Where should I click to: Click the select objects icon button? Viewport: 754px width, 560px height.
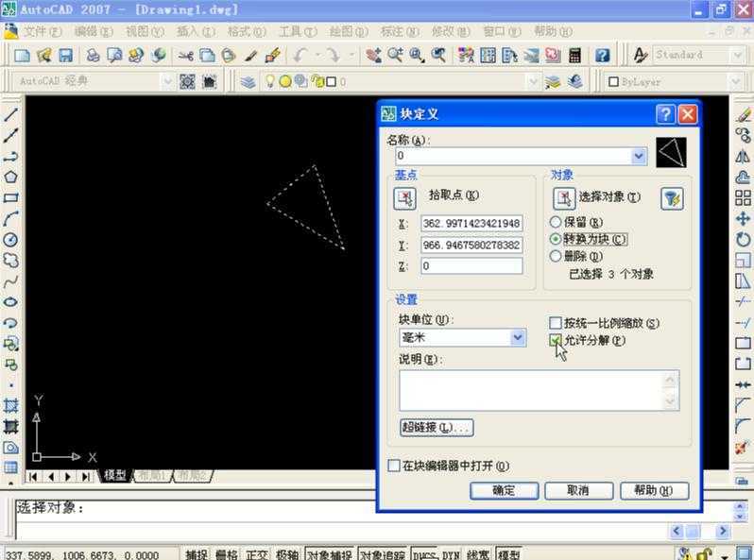tap(564, 198)
